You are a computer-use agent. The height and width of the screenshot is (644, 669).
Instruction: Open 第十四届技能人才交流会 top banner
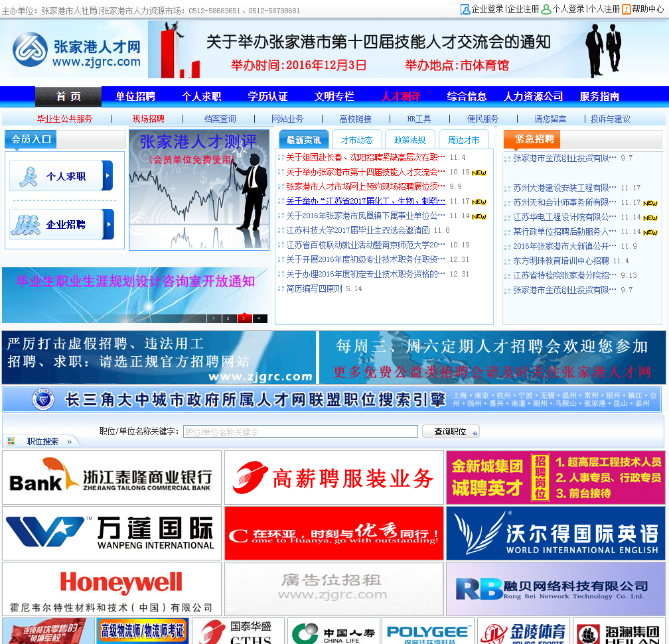[408, 50]
